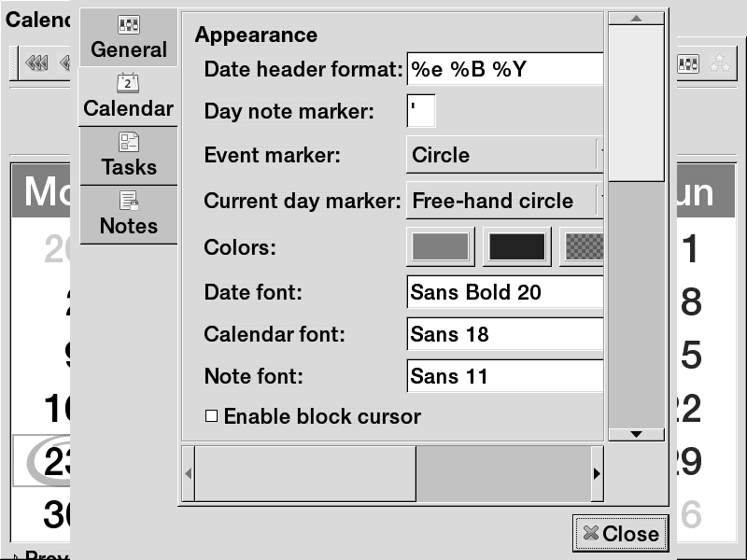The width and height of the screenshot is (747, 560).
Task: Click the Date header format field
Action: pos(504,69)
